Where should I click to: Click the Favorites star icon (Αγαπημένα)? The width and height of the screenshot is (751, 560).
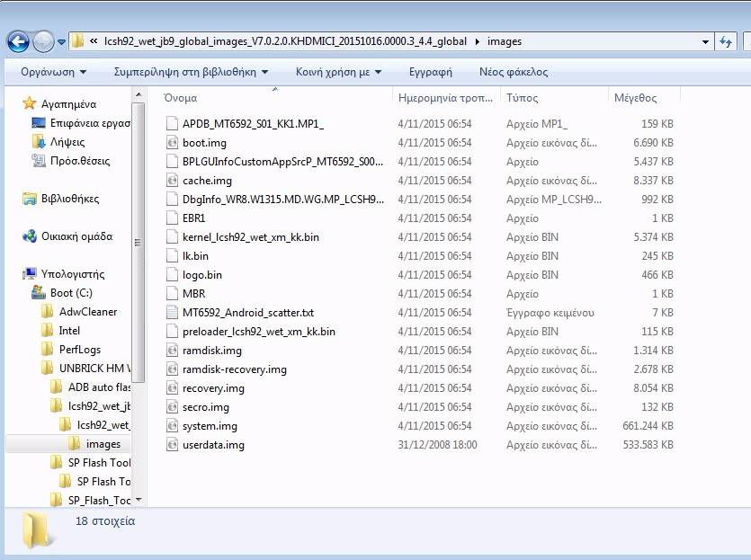(30, 104)
